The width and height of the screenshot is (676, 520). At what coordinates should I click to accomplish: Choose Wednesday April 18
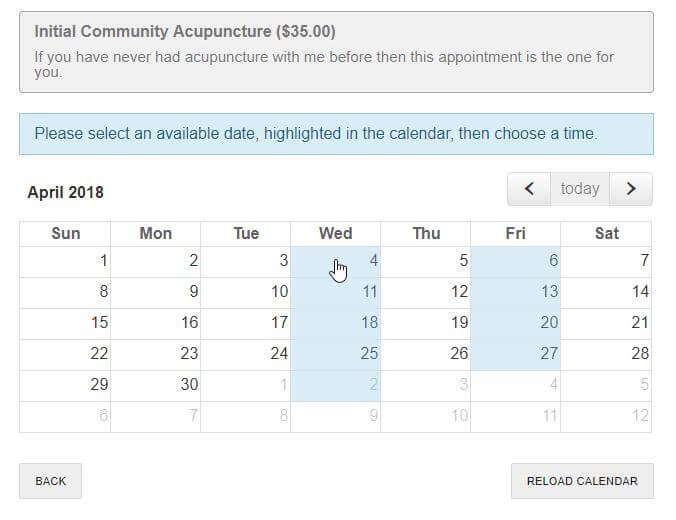(x=335, y=324)
